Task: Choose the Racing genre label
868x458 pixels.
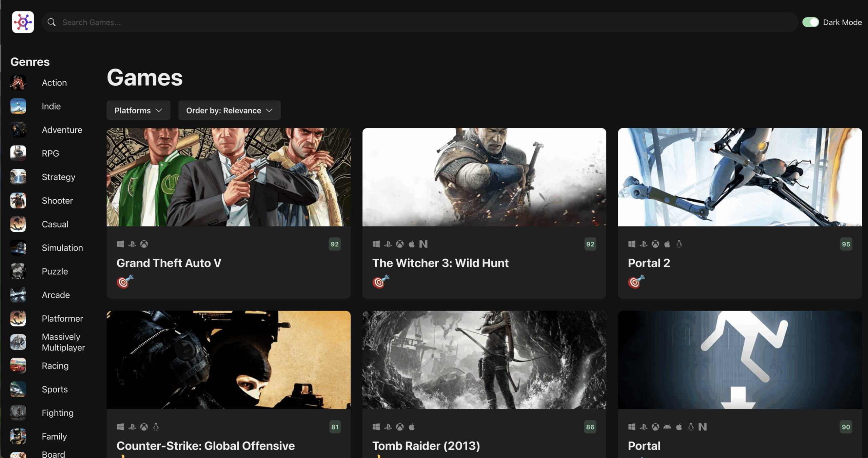Action: (55, 366)
